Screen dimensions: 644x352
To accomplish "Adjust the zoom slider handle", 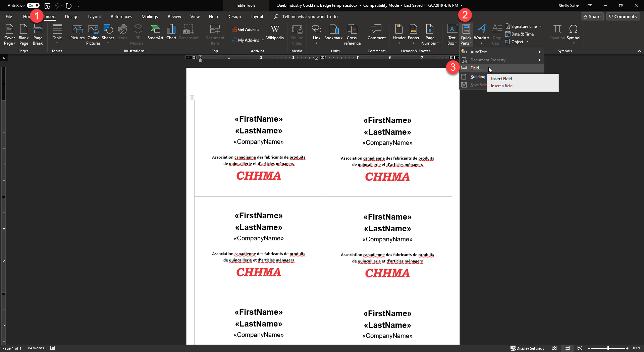I will pos(608,348).
